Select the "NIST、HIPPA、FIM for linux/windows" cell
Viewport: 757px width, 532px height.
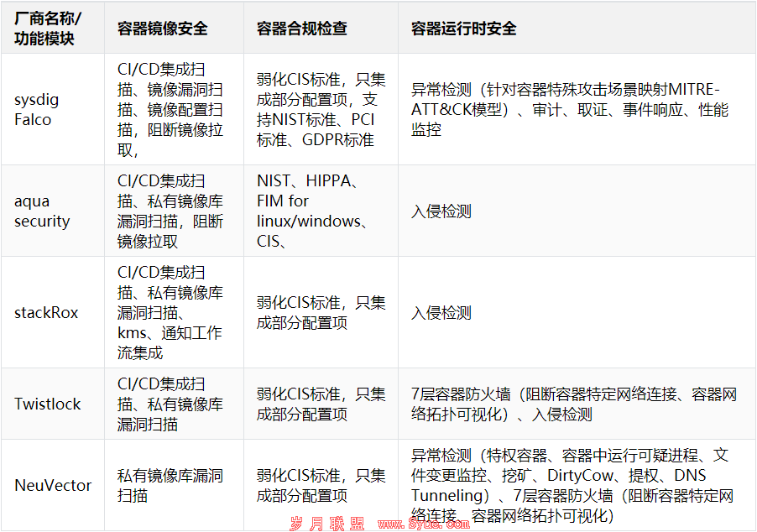321,211
